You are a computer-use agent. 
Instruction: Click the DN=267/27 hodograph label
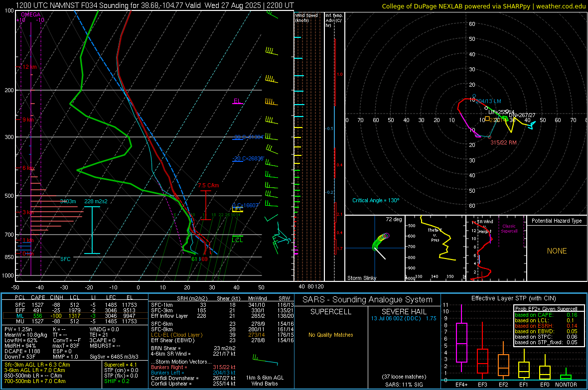pyautogui.click(x=522, y=115)
